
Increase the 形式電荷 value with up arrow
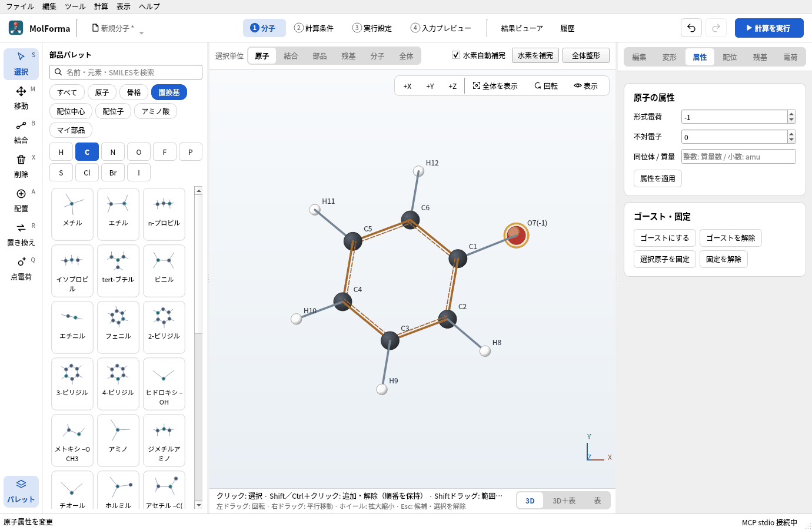point(791,114)
